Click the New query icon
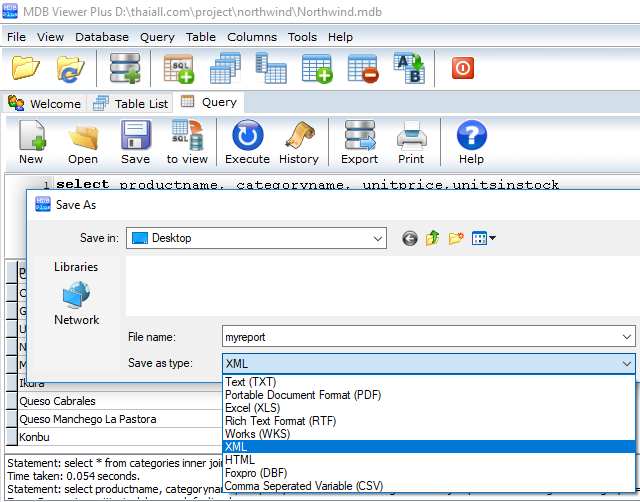 coord(31,141)
